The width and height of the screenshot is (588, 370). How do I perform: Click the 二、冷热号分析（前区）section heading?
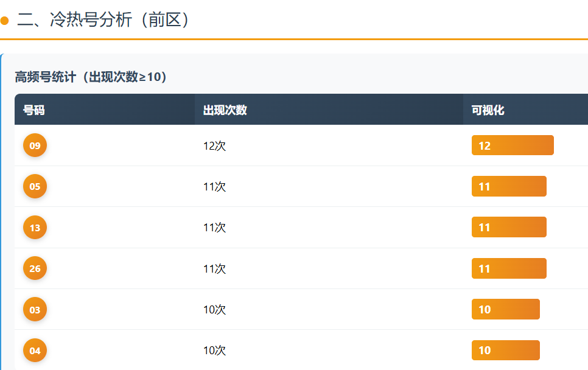pyautogui.click(x=103, y=20)
